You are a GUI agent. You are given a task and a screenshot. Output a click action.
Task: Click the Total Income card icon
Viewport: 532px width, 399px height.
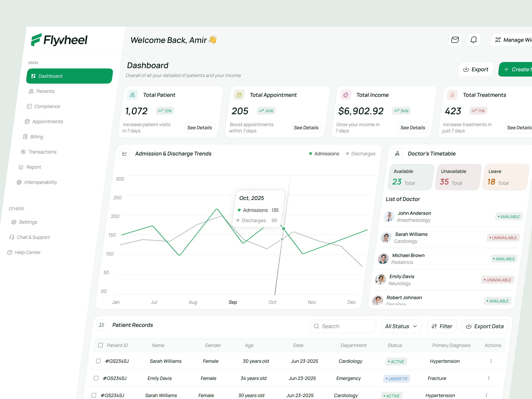click(346, 95)
